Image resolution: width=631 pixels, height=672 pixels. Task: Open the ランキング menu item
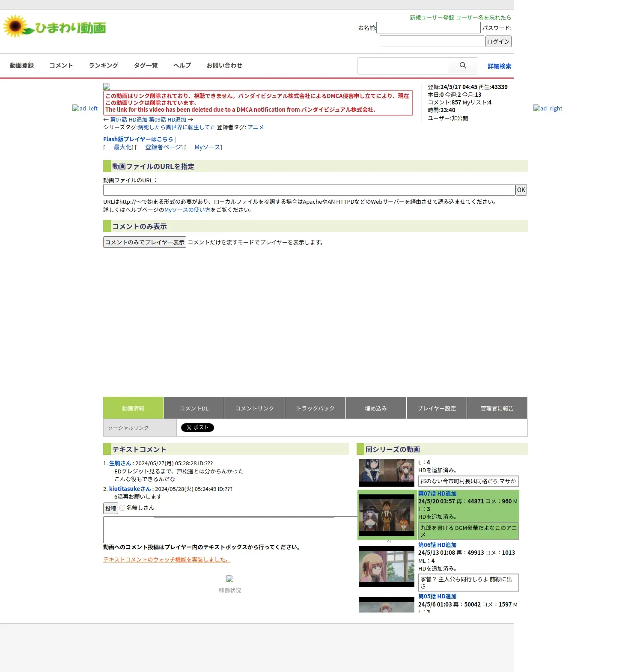104,65
